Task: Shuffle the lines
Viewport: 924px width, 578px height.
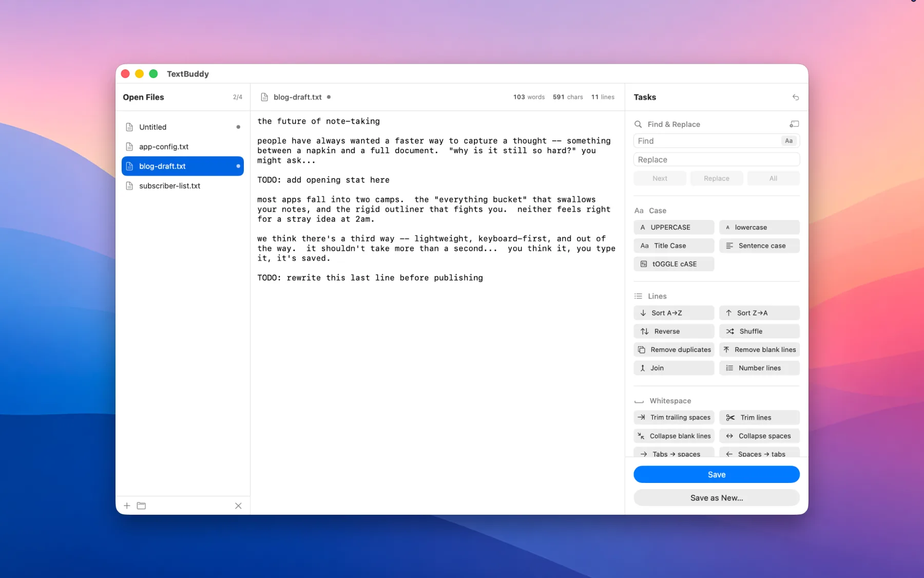Action: coord(759,331)
